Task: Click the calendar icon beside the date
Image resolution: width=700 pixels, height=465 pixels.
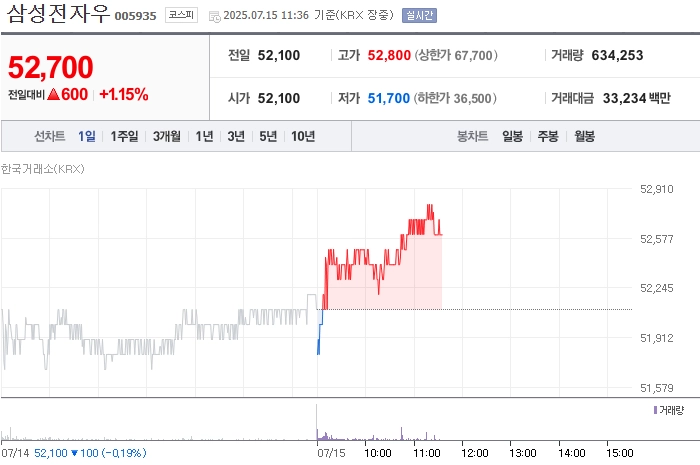Action: coord(215,17)
